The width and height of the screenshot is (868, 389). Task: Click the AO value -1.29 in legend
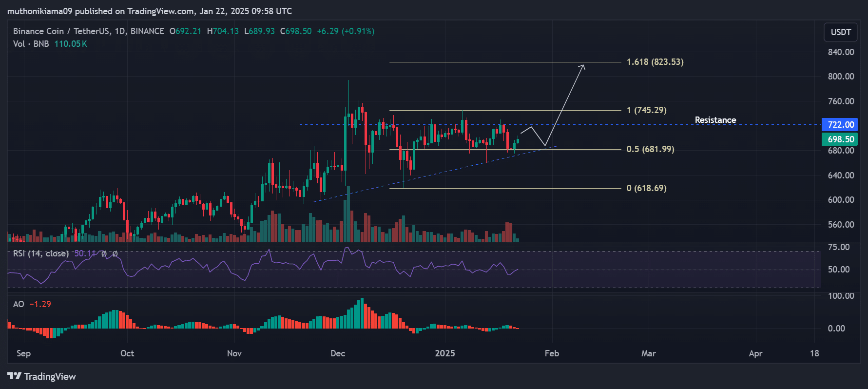[x=40, y=304]
